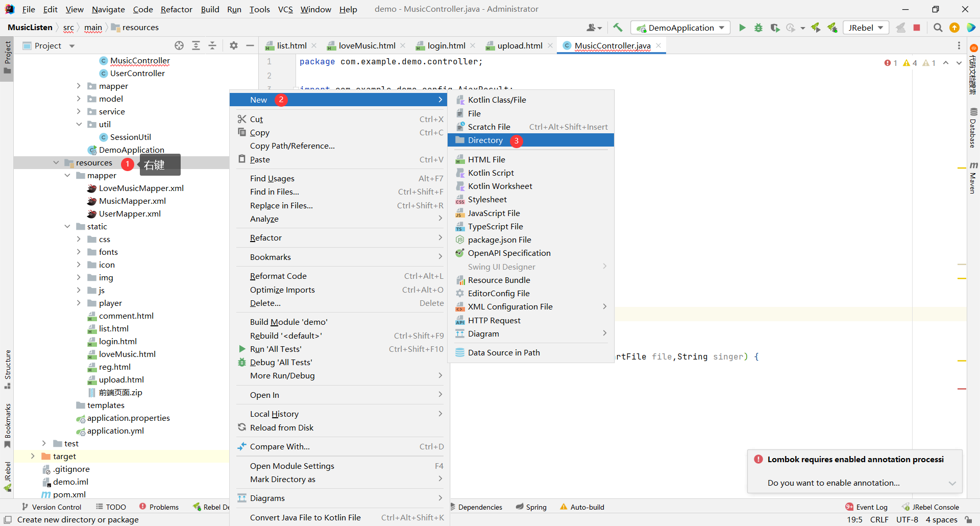Close the list.html tab
980x526 pixels.
point(314,45)
